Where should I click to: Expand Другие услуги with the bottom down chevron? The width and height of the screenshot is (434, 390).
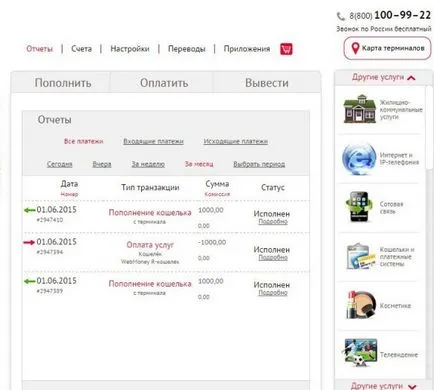point(412,386)
